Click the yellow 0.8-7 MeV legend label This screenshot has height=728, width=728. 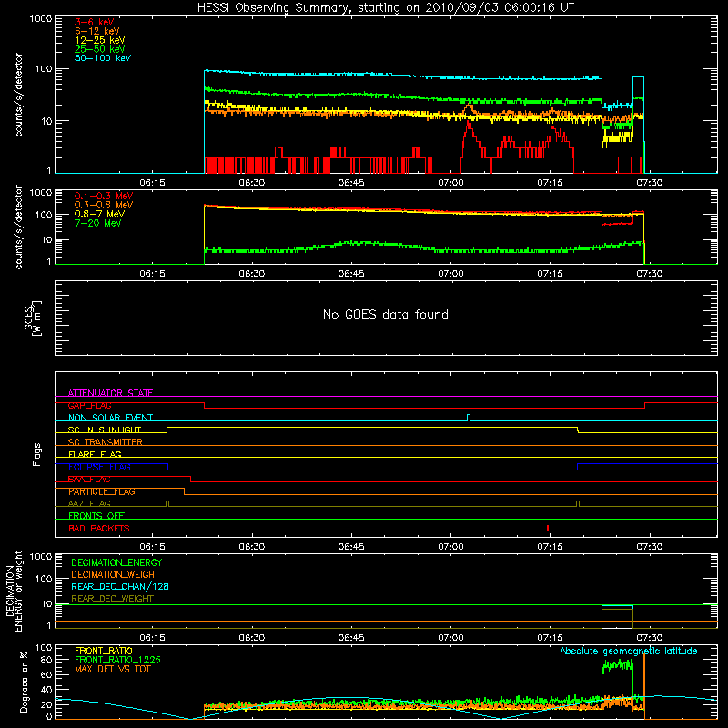point(99,214)
